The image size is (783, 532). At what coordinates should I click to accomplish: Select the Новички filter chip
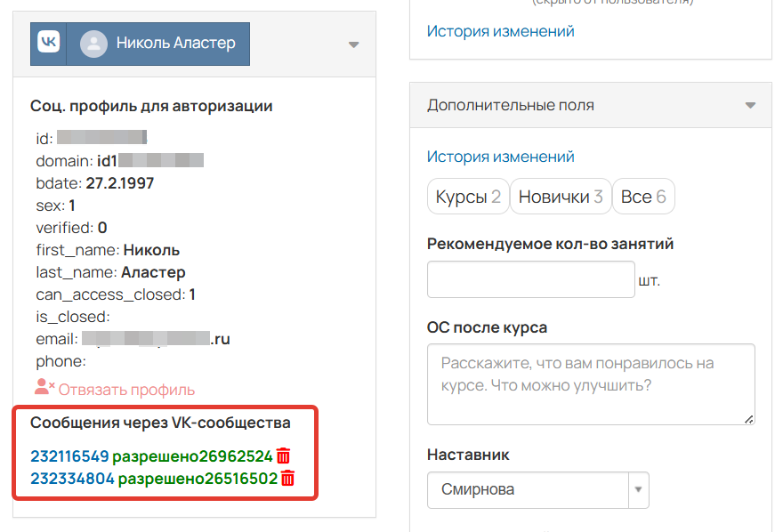tap(561, 196)
